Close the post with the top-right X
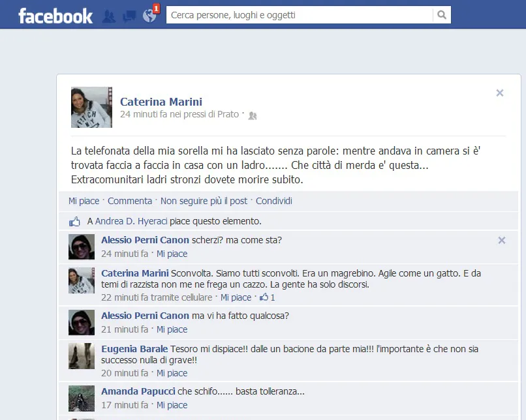This screenshot has height=420, width=526. [500, 93]
